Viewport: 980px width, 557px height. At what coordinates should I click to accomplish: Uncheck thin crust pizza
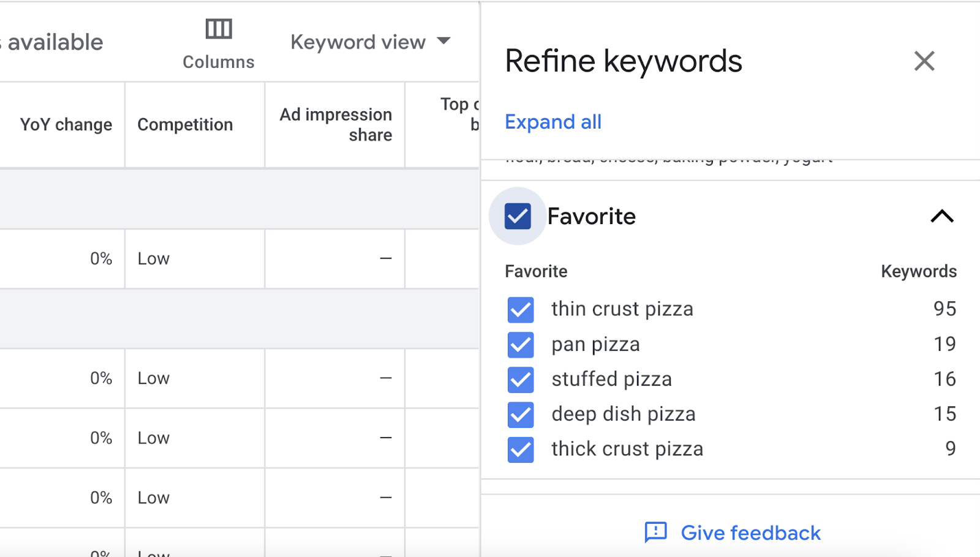coord(520,310)
